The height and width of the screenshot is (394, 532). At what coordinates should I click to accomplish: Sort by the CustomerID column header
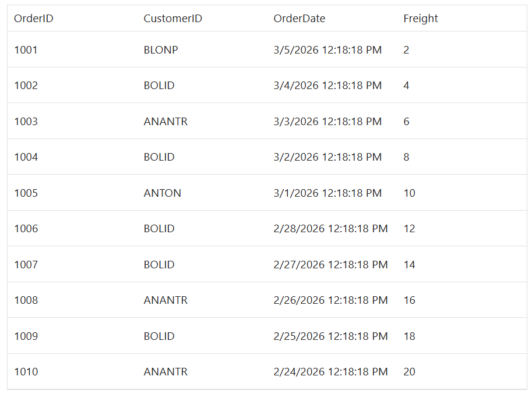[172, 18]
